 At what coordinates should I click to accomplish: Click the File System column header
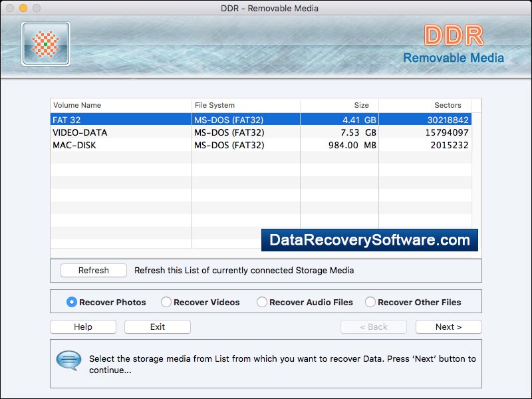coord(213,105)
